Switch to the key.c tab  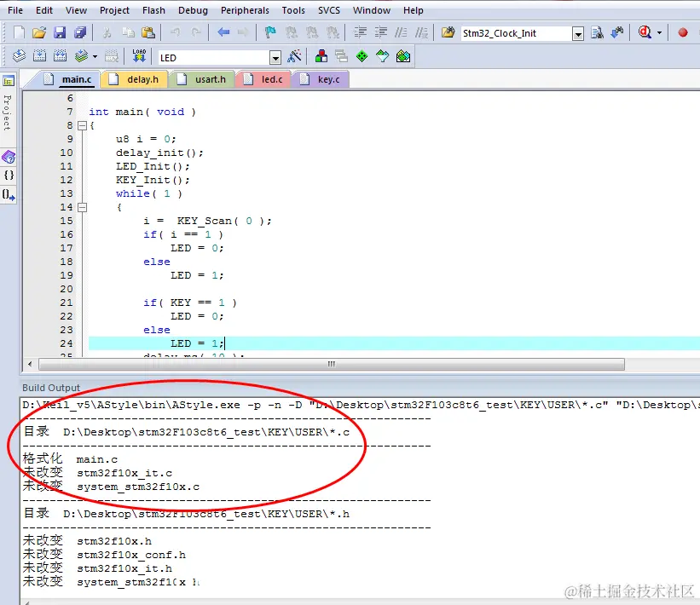321,79
